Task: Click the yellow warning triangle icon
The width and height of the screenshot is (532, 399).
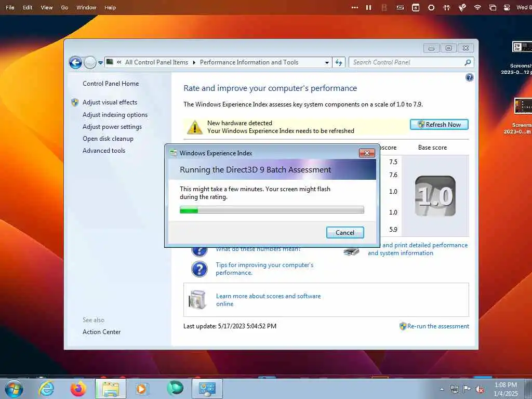Action: pos(195,127)
